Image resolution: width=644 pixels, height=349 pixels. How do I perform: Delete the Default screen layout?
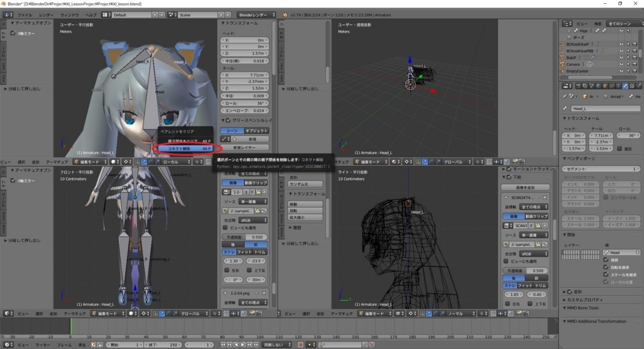[162, 15]
